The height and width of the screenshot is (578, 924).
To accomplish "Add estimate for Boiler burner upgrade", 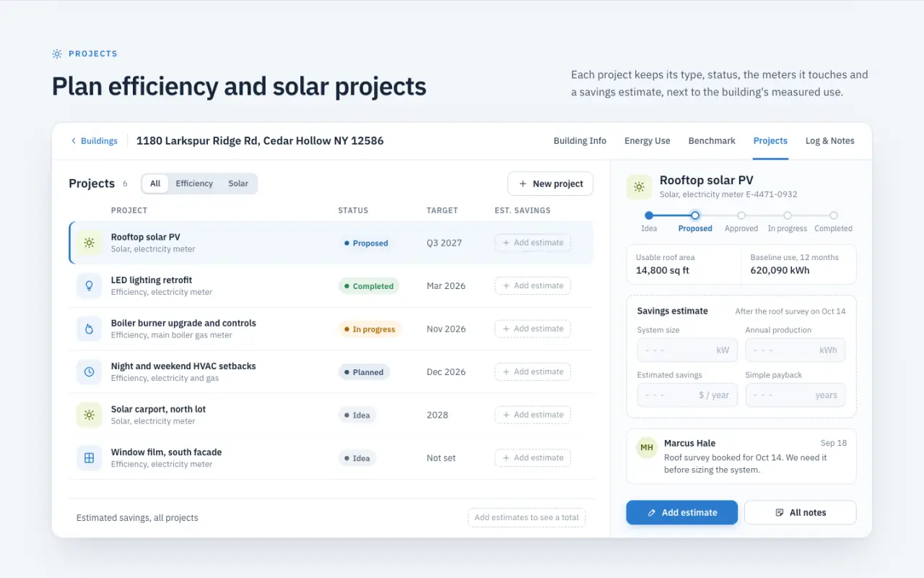I will 533,329.
